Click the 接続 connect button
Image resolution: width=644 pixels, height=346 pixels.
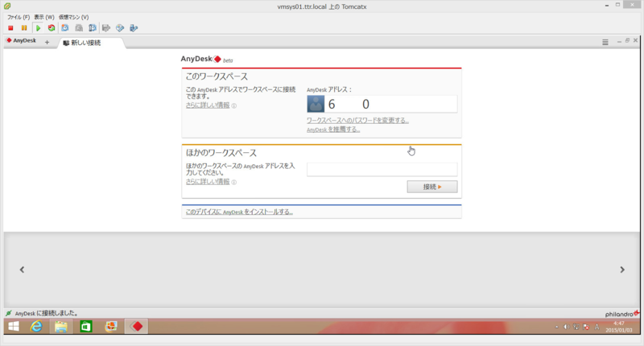tap(432, 187)
